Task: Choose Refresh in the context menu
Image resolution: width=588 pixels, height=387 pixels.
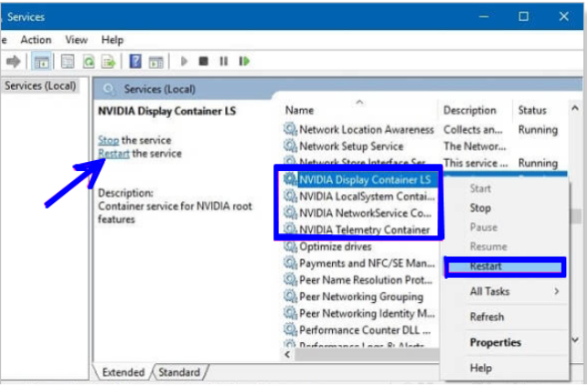Action: tap(486, 317)
